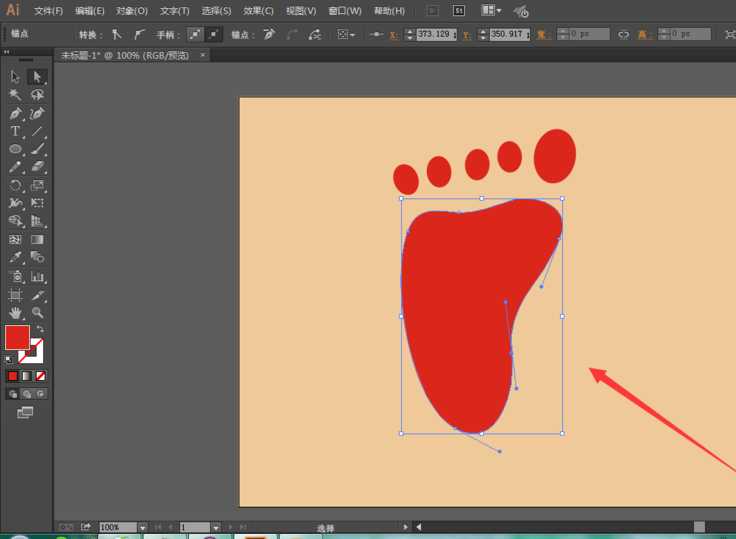Select the Zoom magnifier tool
Viewport: 736px width, 539px height.
point(37,313)
